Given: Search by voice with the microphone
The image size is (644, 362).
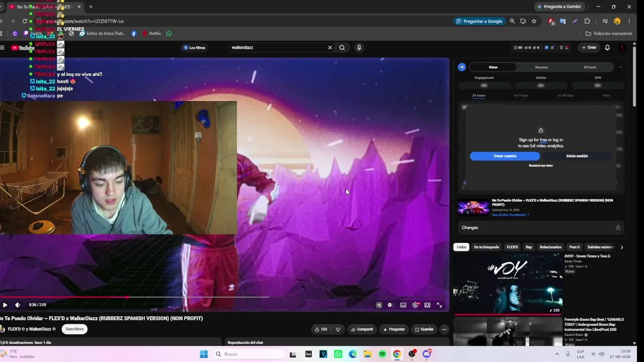Looking at the screenshot, I should coord(359,48).
